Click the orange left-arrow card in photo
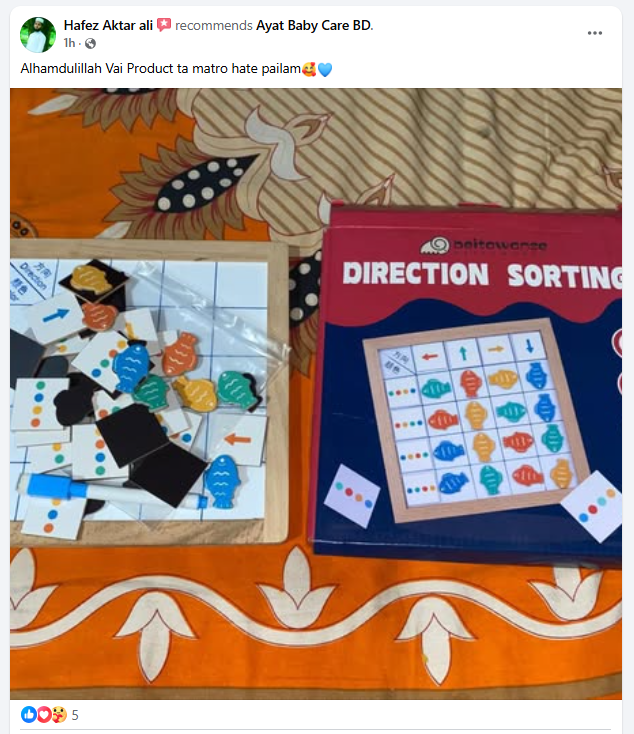 pos(238,440)
